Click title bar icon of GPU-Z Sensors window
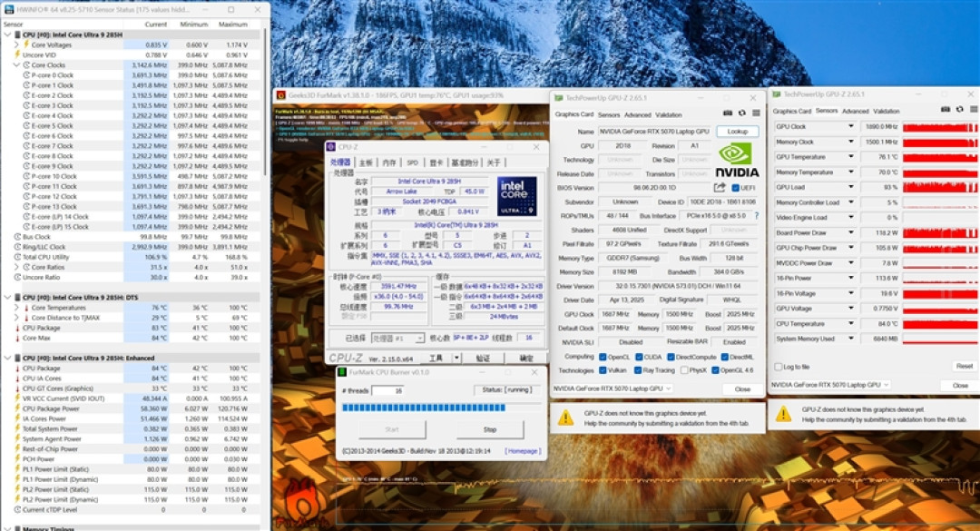 click(x=776, y=94)
